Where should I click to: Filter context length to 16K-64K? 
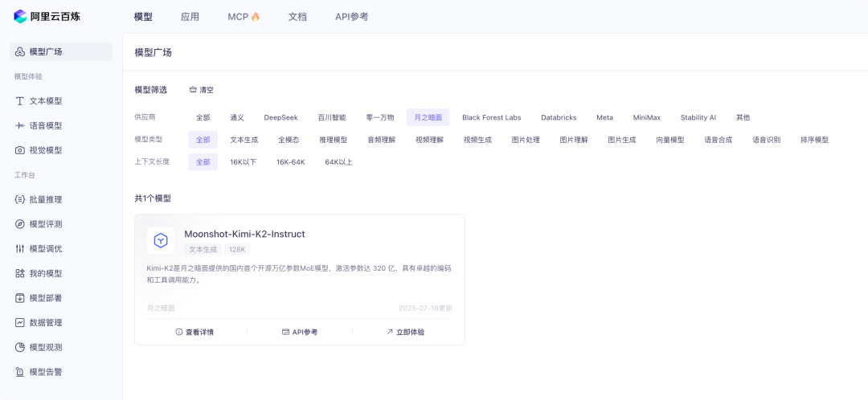click(x=291, y=162)
